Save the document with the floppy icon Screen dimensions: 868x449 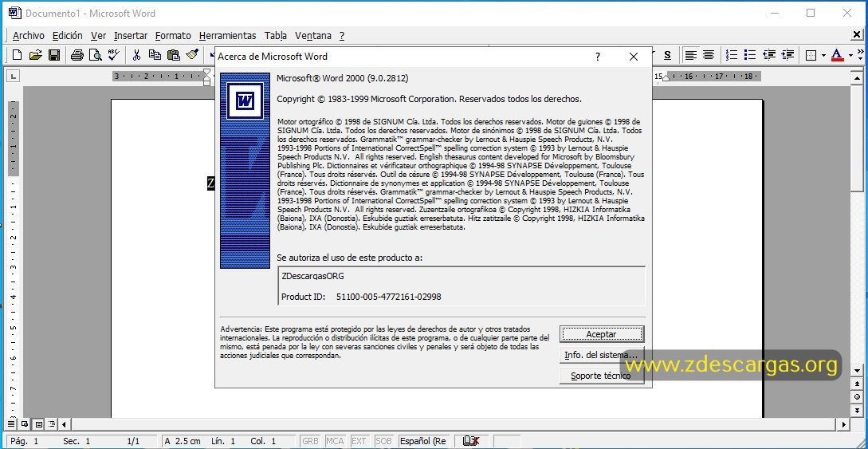pyautogui.click(x=53, y=55)
